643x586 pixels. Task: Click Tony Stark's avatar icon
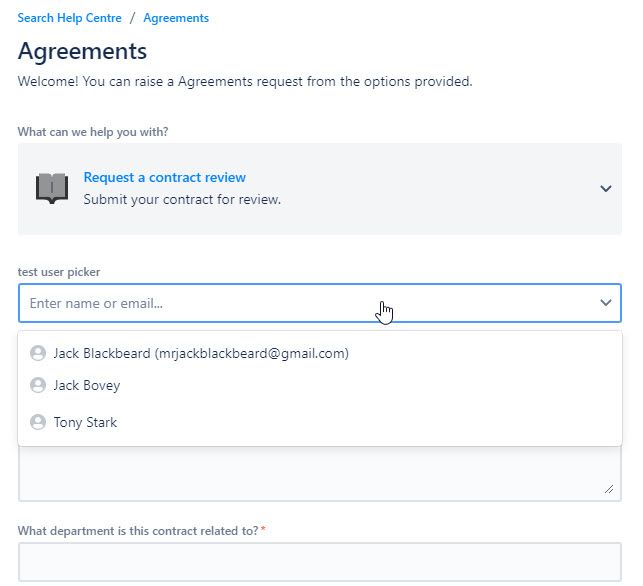point(38,422)
